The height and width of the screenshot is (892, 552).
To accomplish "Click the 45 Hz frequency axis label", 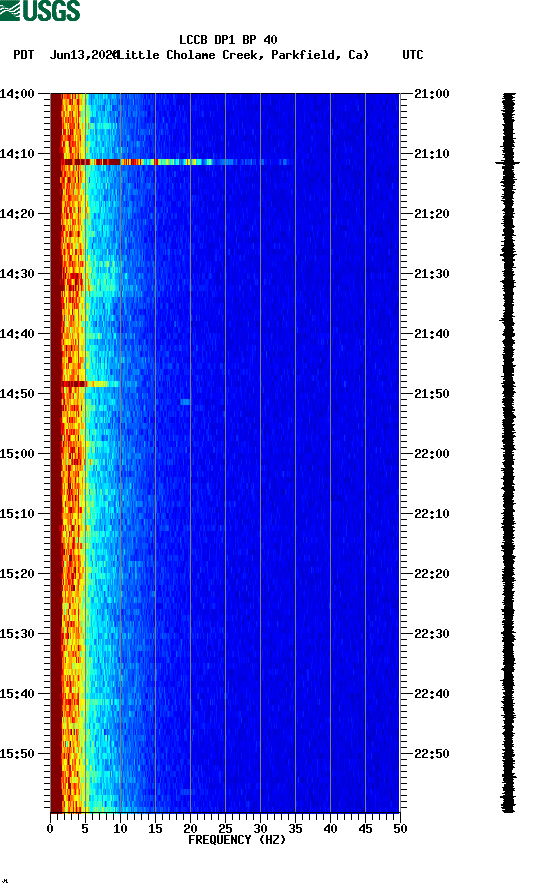I will point(365,829).
